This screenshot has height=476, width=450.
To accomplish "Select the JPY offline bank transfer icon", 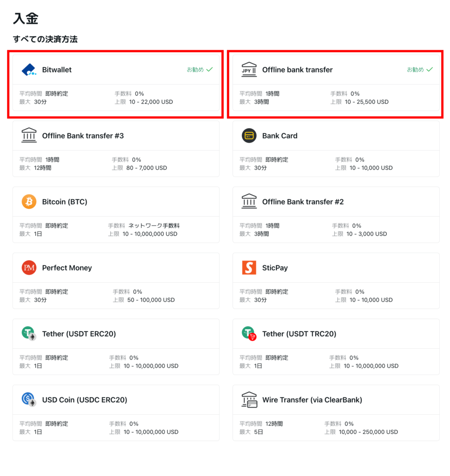I will [x=249, y=70].
